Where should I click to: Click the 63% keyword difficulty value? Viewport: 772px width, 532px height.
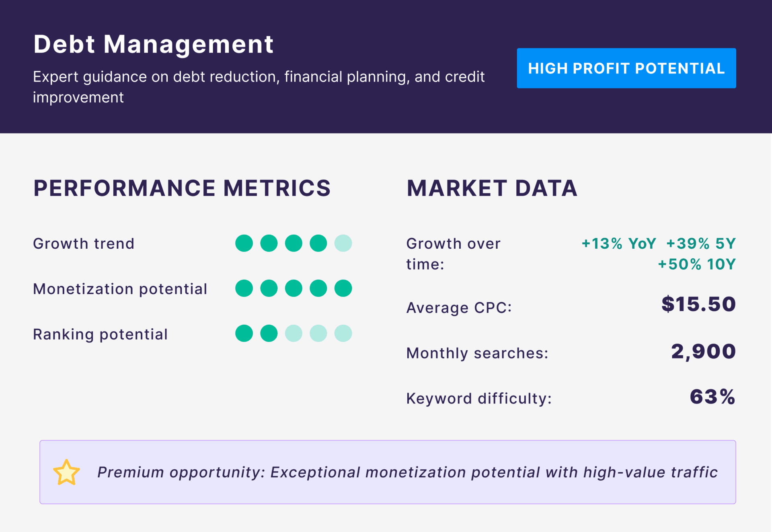point(712,397)
